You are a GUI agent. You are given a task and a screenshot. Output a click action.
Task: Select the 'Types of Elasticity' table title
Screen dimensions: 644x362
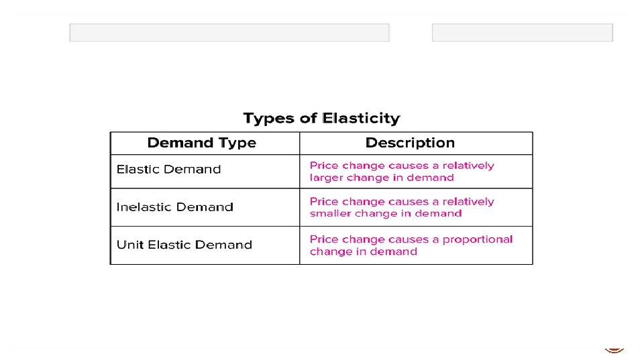[321, 119]
